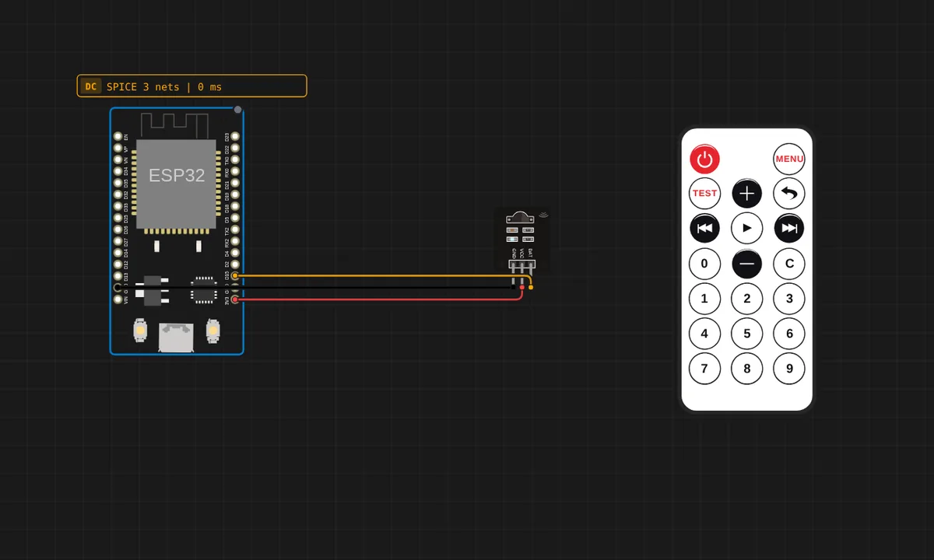Click the right push button on ESP32 board
Screen dimensions: 934x560
click(212, 330)
